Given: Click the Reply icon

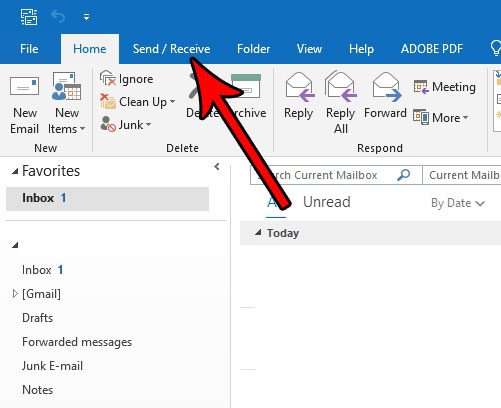Looking at the screenshot, I should tap(300, 87).
